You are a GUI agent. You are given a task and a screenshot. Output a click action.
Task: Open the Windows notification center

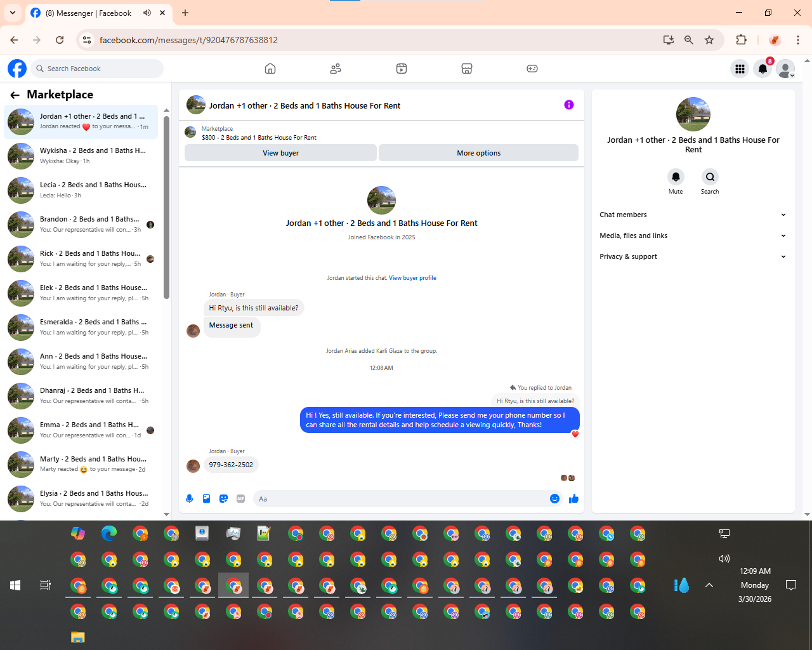791,585
